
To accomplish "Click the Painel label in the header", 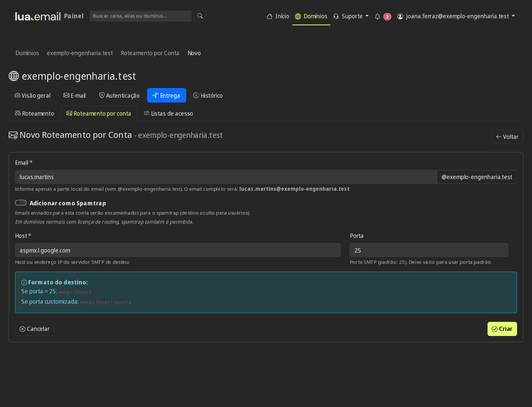I will coord(74,16).
